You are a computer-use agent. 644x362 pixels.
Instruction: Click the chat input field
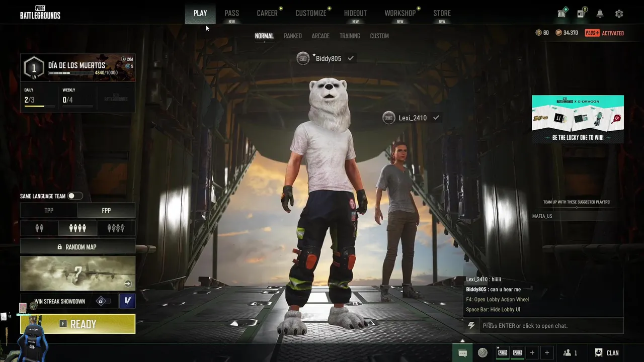click(x=551, y=326)
